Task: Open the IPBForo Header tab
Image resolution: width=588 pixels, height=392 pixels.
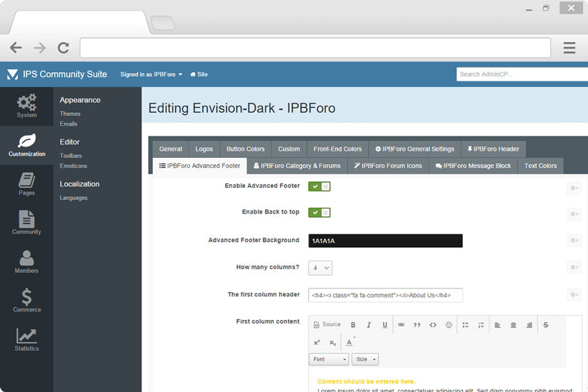Action: (494, 149)
